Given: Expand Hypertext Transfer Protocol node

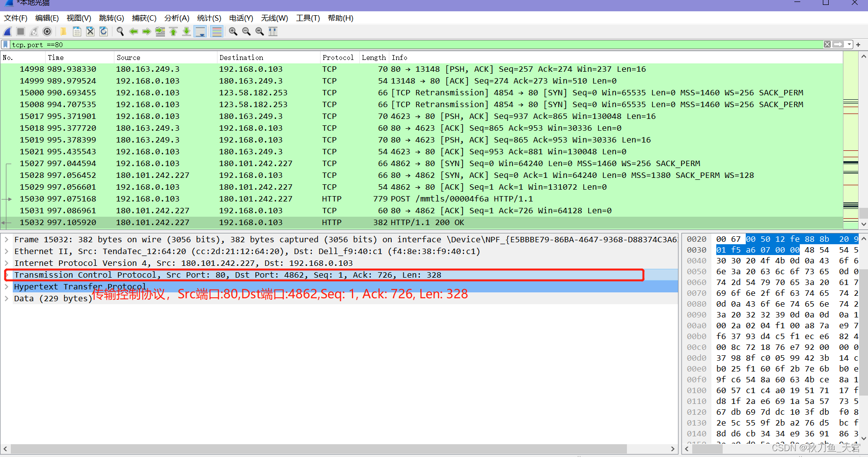Looking at the screenshot, I should tap(6, 286).
